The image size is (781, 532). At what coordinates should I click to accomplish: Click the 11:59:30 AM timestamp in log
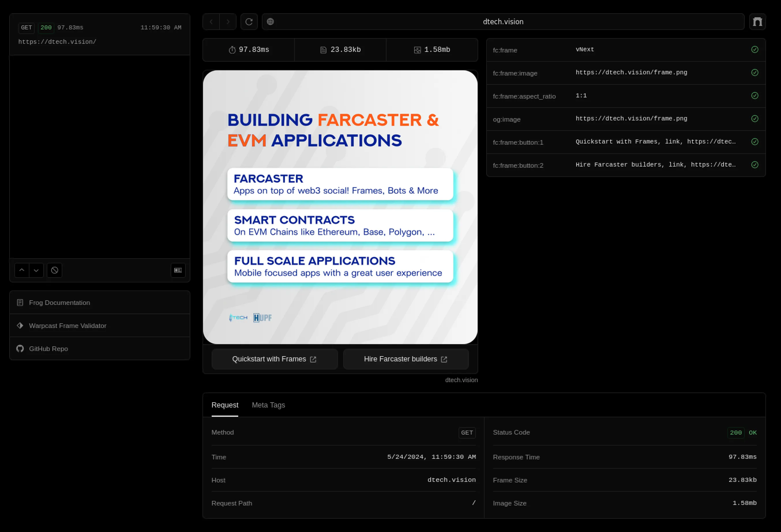point(161,28)
